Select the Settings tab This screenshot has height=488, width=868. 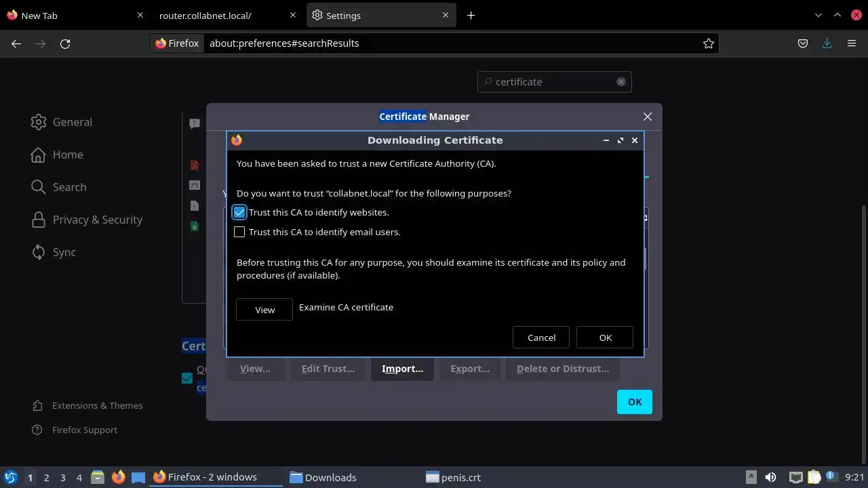point(382,15)
